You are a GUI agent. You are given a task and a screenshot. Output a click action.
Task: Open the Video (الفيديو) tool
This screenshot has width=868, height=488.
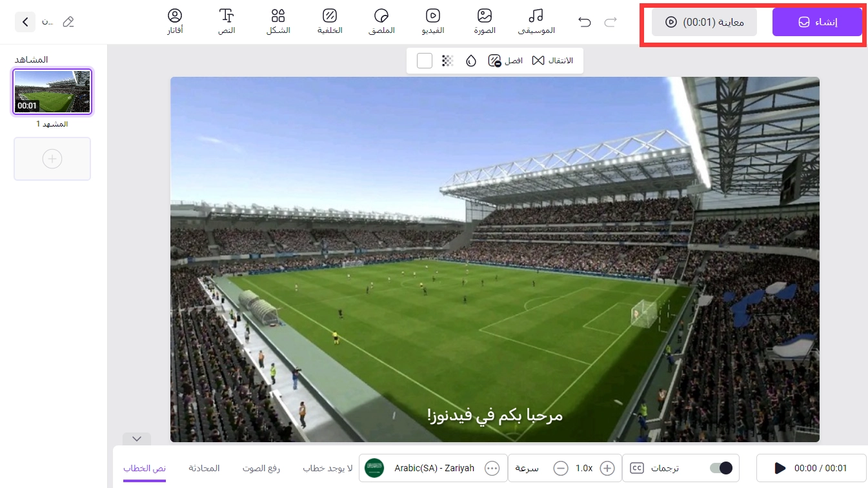(433, 21)
